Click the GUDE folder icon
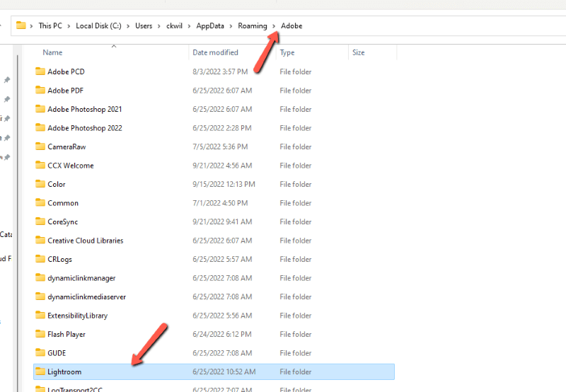Viewport: 566px width, 392px height. [40, 352]
